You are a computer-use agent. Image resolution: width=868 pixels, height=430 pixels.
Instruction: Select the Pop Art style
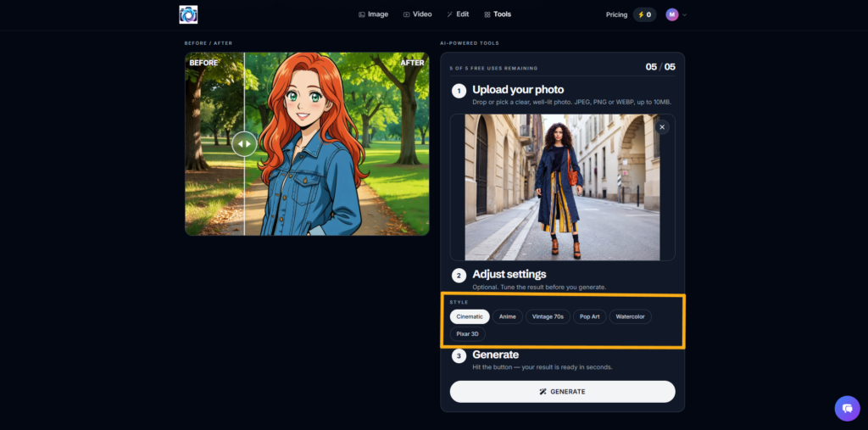point(590,317)
